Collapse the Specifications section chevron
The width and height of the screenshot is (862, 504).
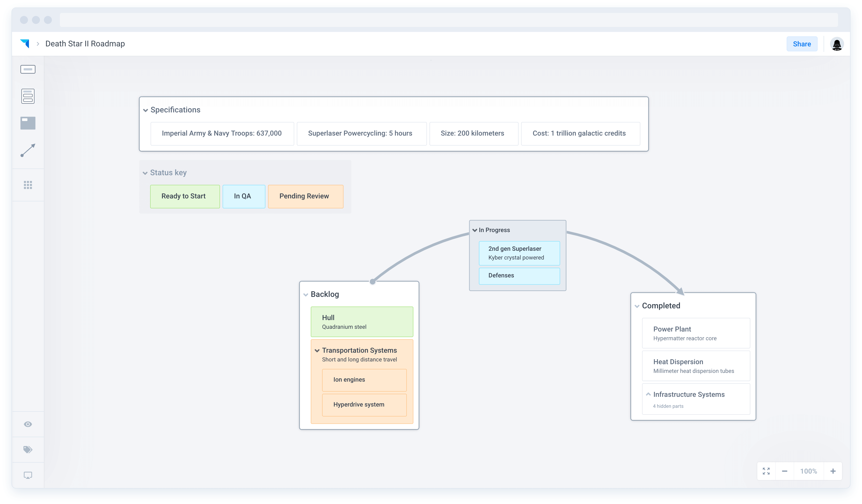145,110
